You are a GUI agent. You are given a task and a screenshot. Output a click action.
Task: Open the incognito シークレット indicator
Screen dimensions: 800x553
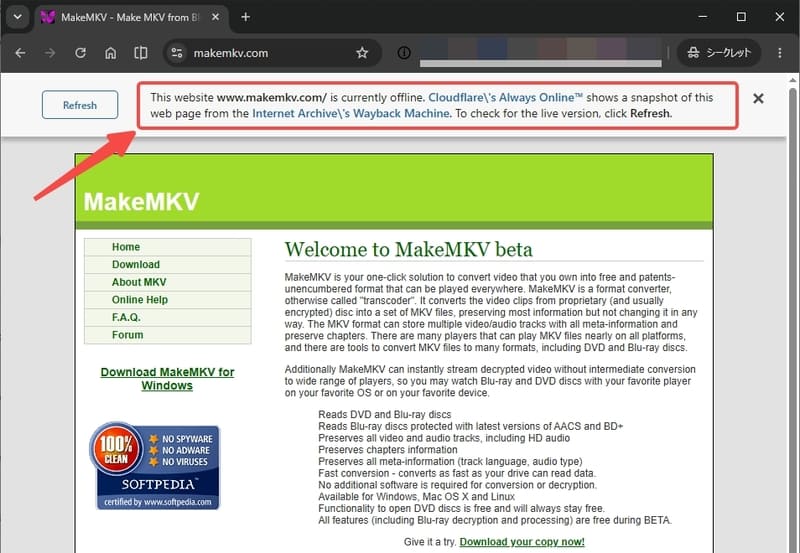(719, 53)
